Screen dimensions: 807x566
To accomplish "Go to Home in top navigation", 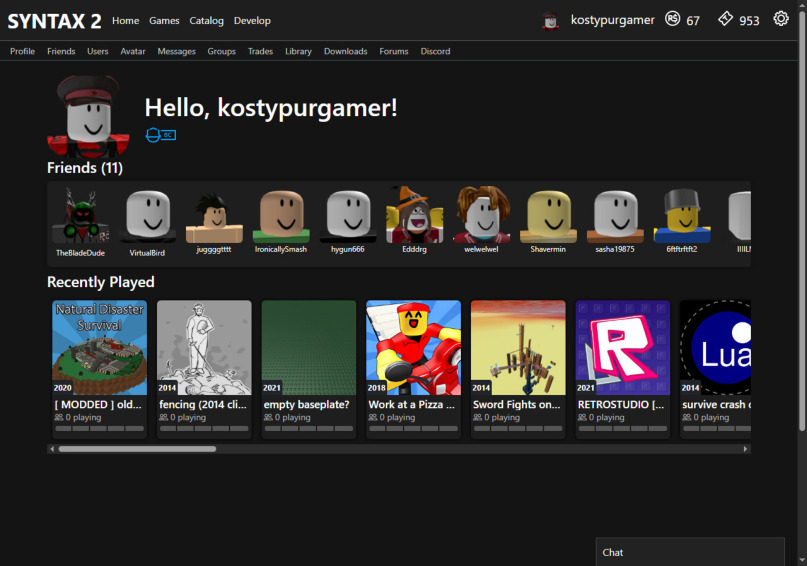I will [x=126, y=21].
